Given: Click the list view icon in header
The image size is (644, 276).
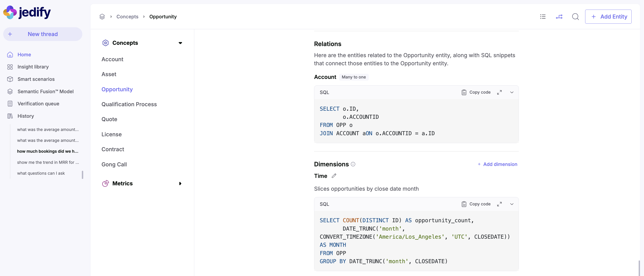Looking at the screenshot, I should [543, 16].
